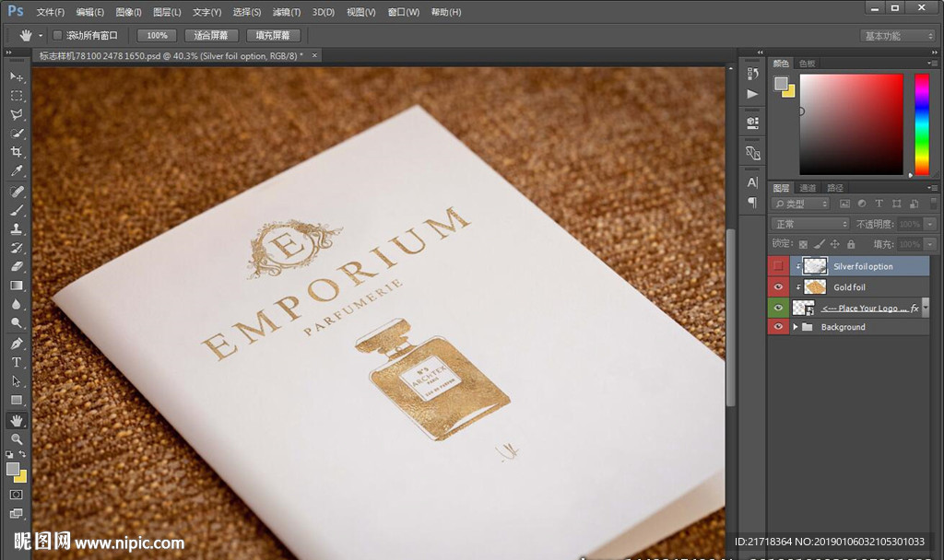Open the 类型 layer filter dropdown
Image resolution: width=944 pixels, height=560 pixels.
[x=801, y=204]
